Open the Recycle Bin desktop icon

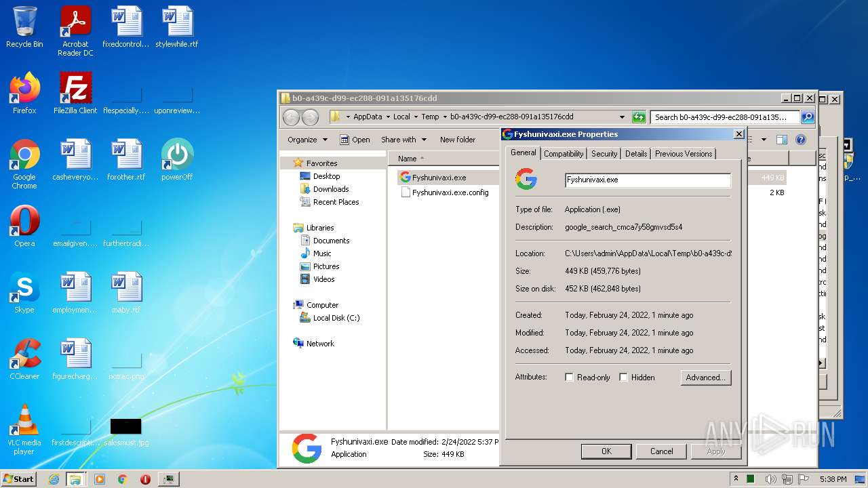24,27
